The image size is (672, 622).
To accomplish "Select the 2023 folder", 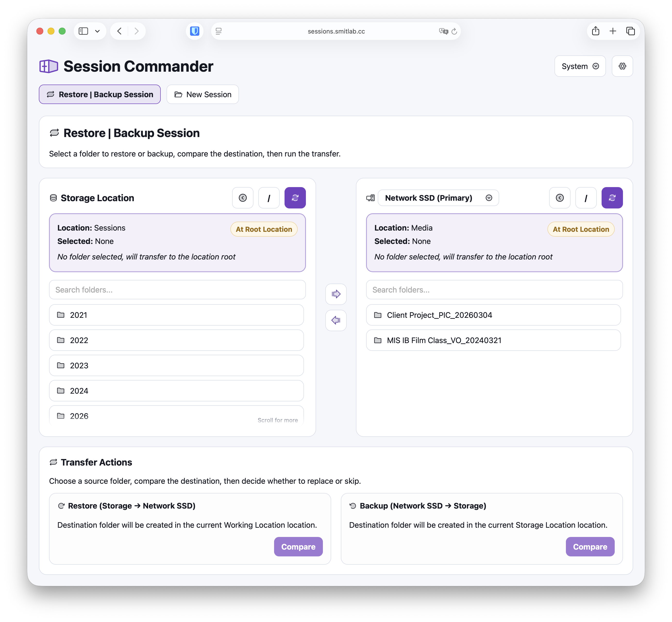I will coord(176,365).
